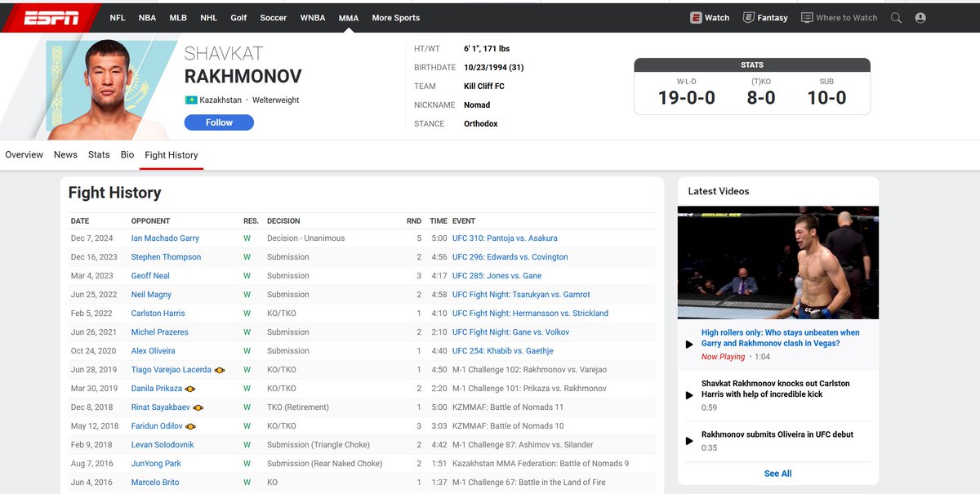Image resolution: width=980 pixels, height=494 pixels.
Task: Click the Where to Watch link
Action: (847, 17)
